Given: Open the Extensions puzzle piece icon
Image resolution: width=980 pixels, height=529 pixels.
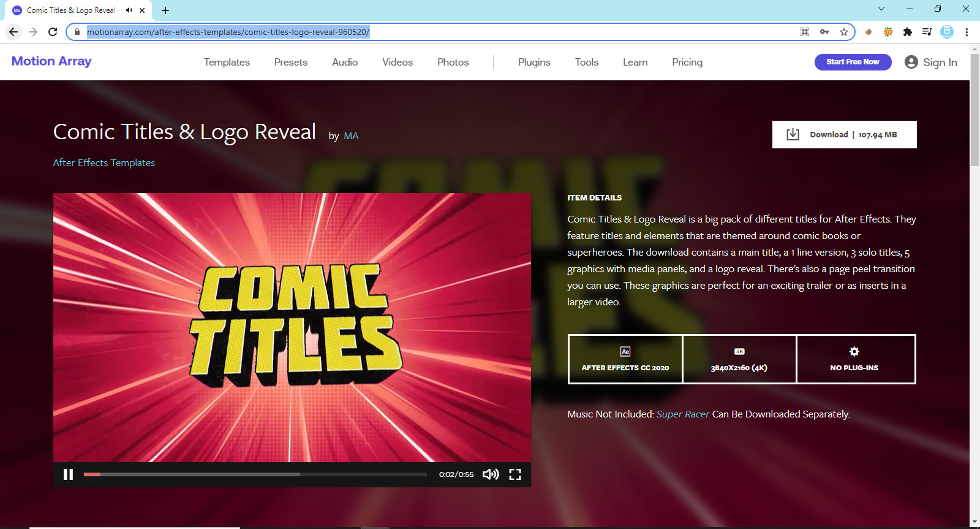Looking at the screenshot, I should (908, 32).
